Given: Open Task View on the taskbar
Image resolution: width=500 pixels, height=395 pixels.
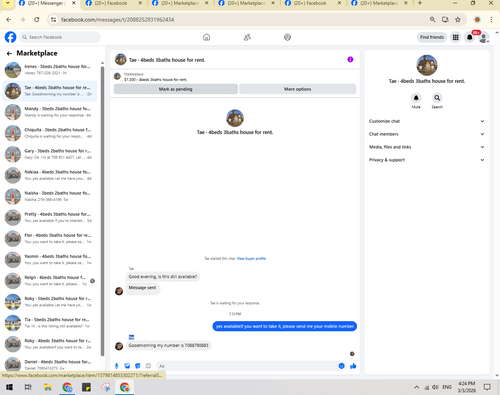Looking at the screenshot, I should coord(28,387).
